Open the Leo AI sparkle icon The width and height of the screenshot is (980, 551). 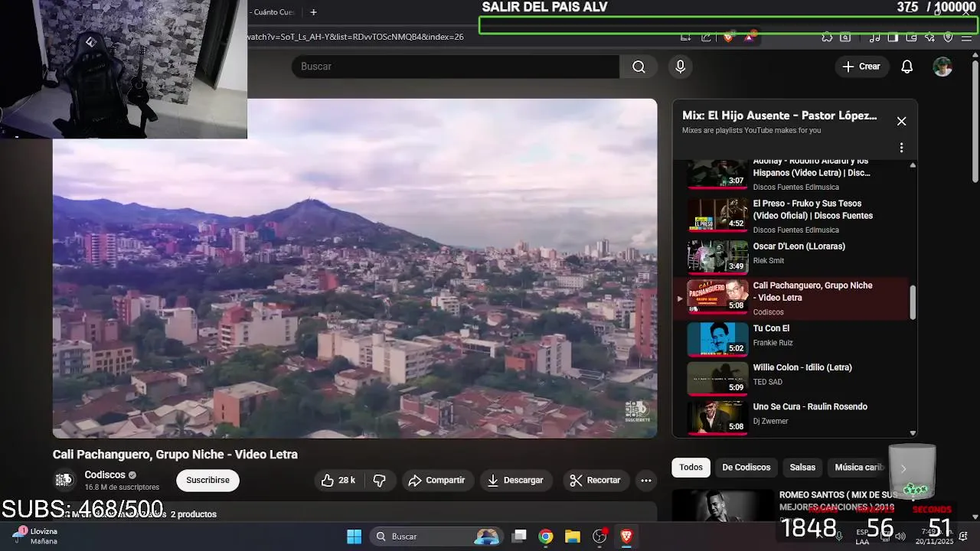click(x=929, y=37)
